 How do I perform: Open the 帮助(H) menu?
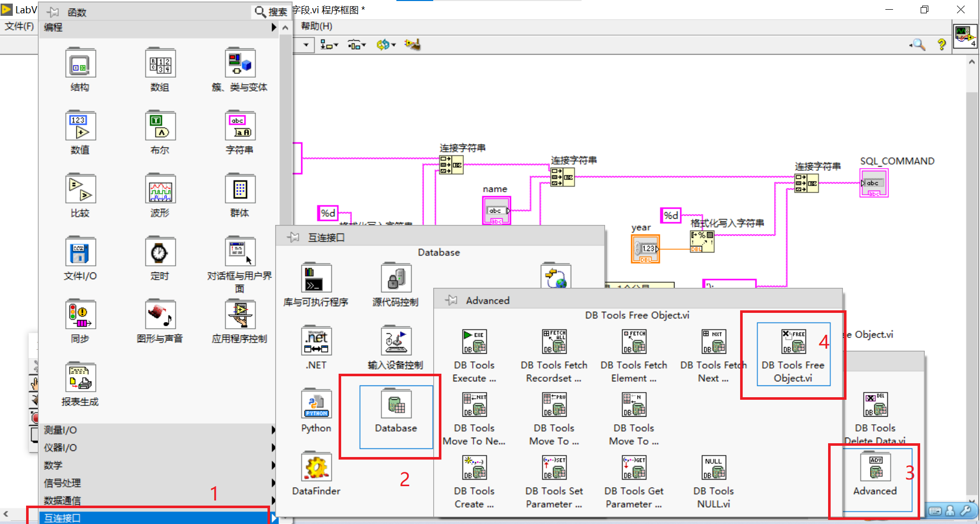(x=317, y=26)
